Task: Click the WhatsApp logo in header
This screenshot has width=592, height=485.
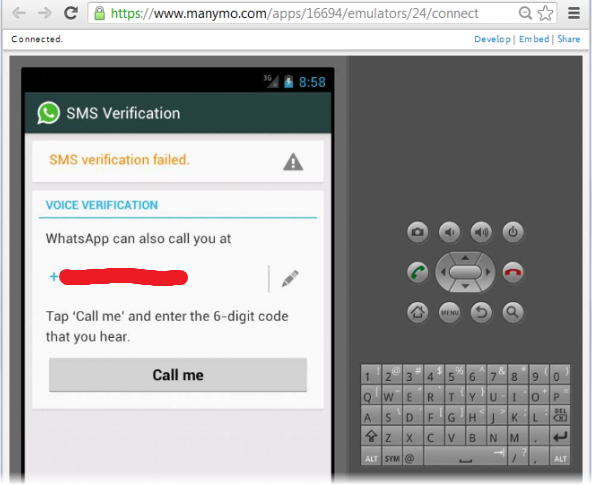Action: coord(48,113)
